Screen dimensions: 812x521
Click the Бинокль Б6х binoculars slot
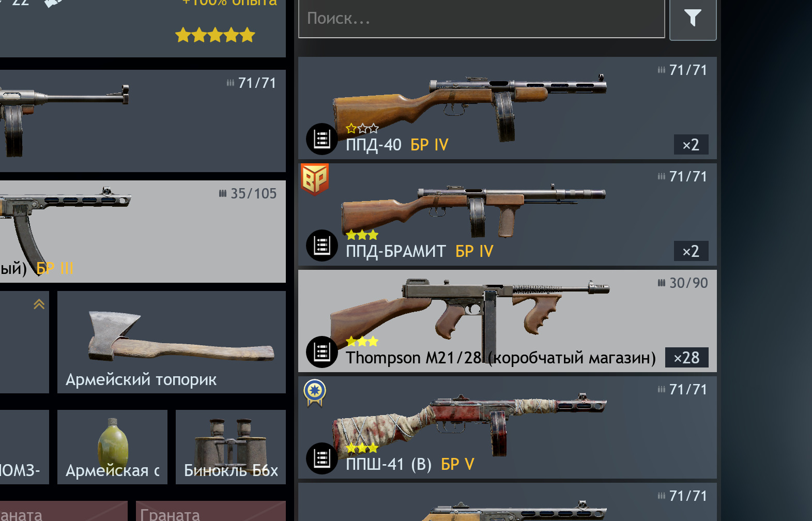pyautogui.click(x=231, y=447)
